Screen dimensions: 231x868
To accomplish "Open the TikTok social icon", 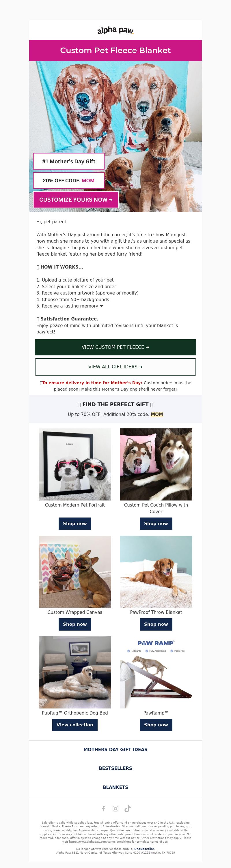I will point(127,808).
